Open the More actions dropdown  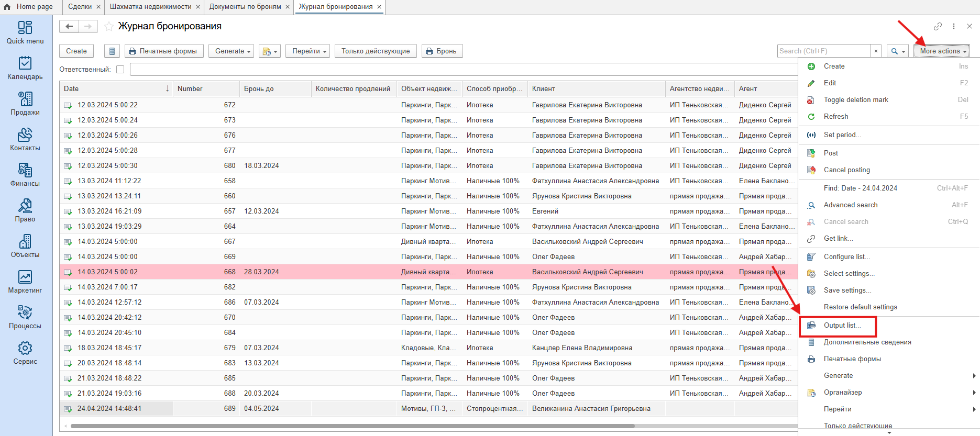coord(942,51)
